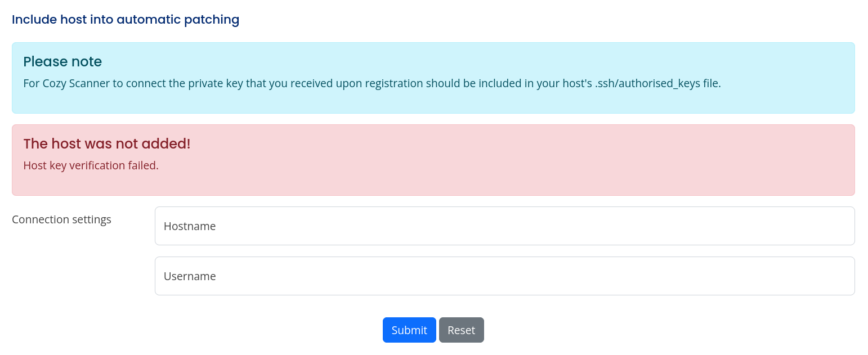Focus the Username text box

pyautogui.click(x=504, y=276)
